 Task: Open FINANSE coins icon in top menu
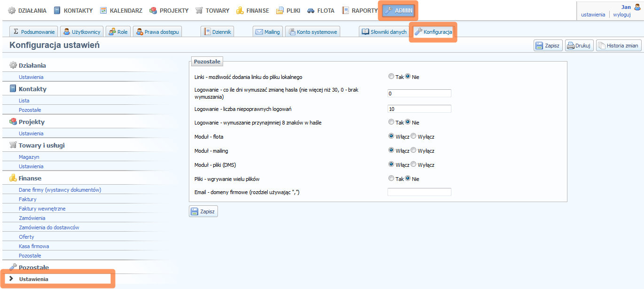pyautogui.click(x=240, y=10)
